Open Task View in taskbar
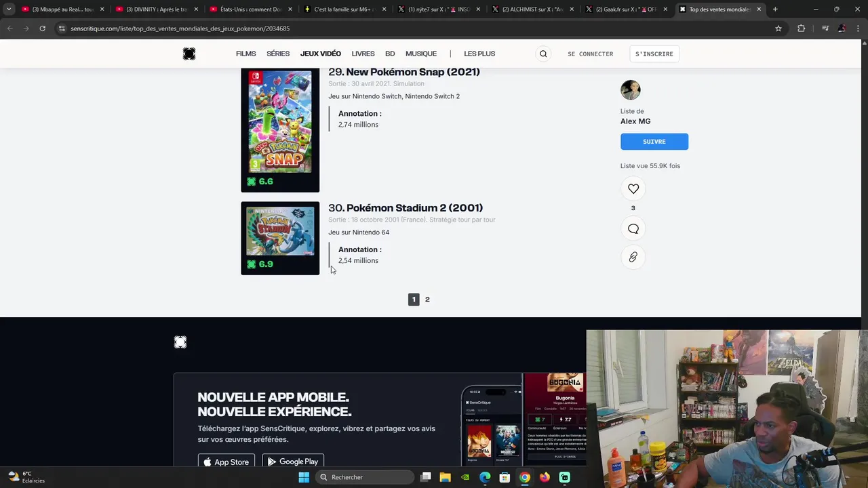The width and height of the screenshot is (868, 488). point(426,477)
